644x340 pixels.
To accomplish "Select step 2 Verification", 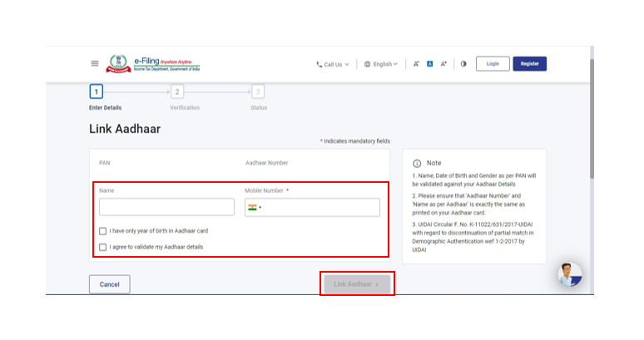I will (x=177, y=91).
